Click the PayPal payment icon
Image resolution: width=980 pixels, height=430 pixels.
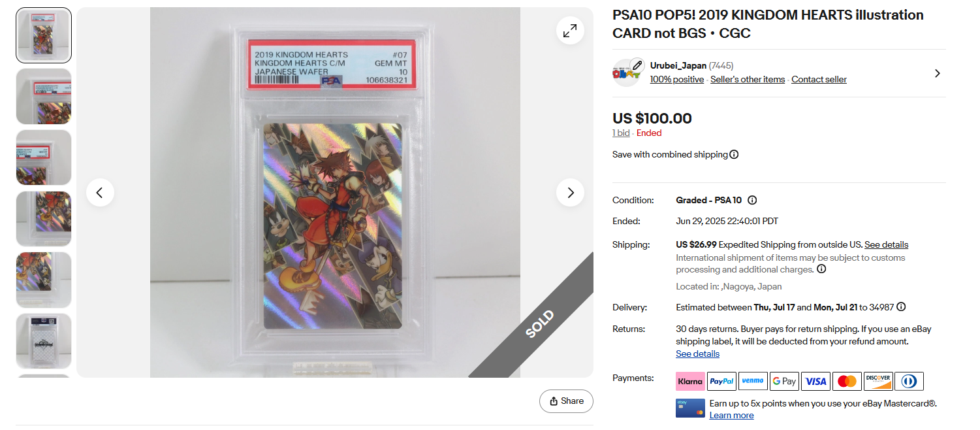[x=721, y=381]
